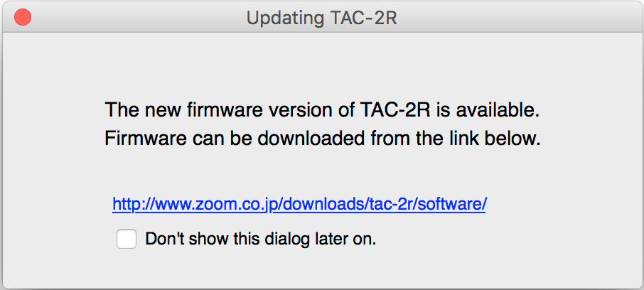Check the empty square beside "Don't show"
The height and width of the screenshot is (290, 644).
tap(127, 240)
